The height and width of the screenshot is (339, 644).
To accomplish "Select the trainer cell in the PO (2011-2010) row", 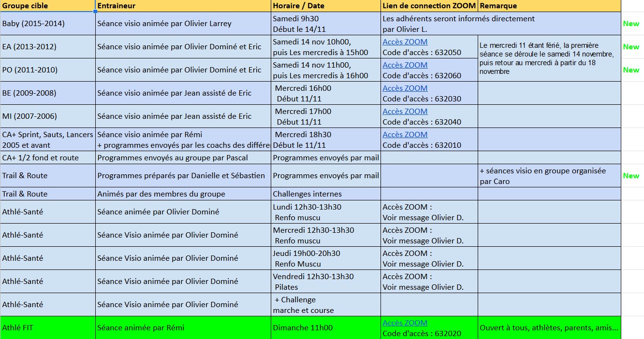I will click(x=183, y=70).
